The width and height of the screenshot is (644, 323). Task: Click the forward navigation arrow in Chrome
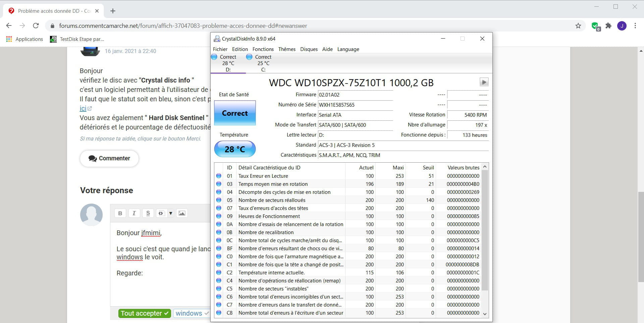point(22,26)
